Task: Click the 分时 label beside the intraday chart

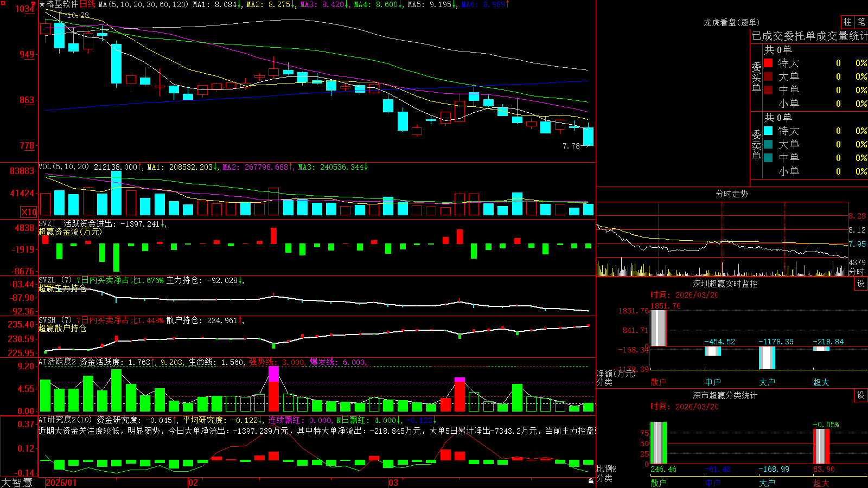Action: point(856,272)
